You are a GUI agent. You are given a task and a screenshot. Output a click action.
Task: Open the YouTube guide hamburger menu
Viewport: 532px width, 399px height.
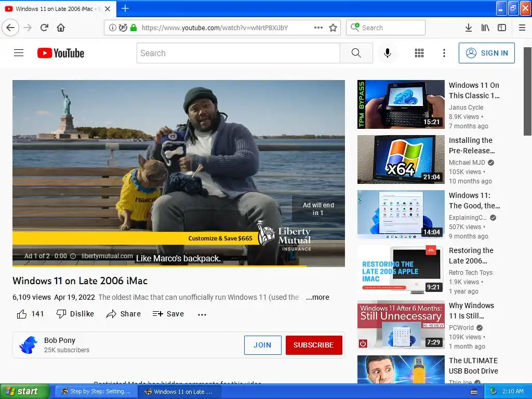(x=19, y=53)
